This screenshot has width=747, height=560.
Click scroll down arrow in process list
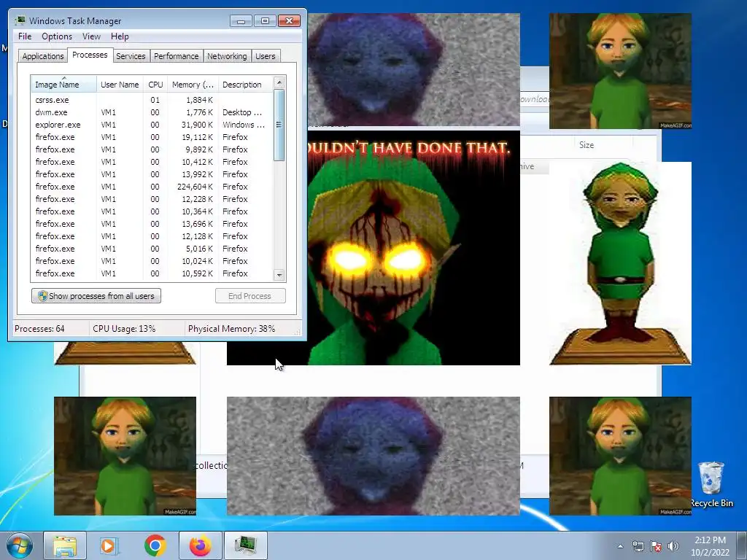click(279, 275)
